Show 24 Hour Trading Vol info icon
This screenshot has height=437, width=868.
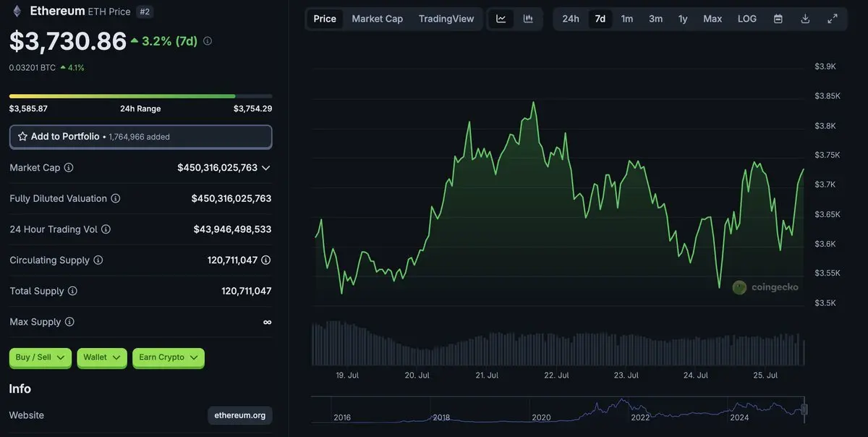click(106, 229)
